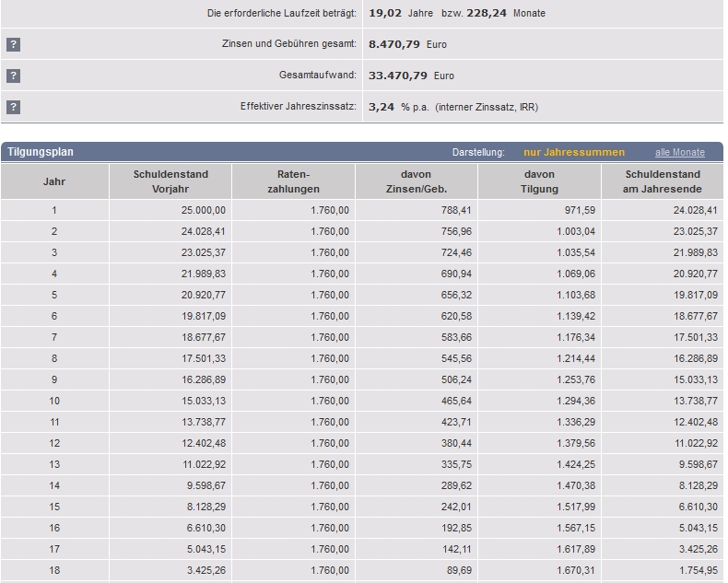Image resolution: width=728 pixels, height=583 pixels.
Task: Switch view to alle Monate
Action: click(x=680, y=152)
